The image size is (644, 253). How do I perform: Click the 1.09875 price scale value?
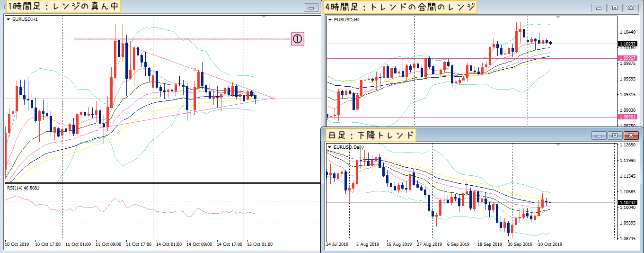pyautogui.click(x=627, y=63)
